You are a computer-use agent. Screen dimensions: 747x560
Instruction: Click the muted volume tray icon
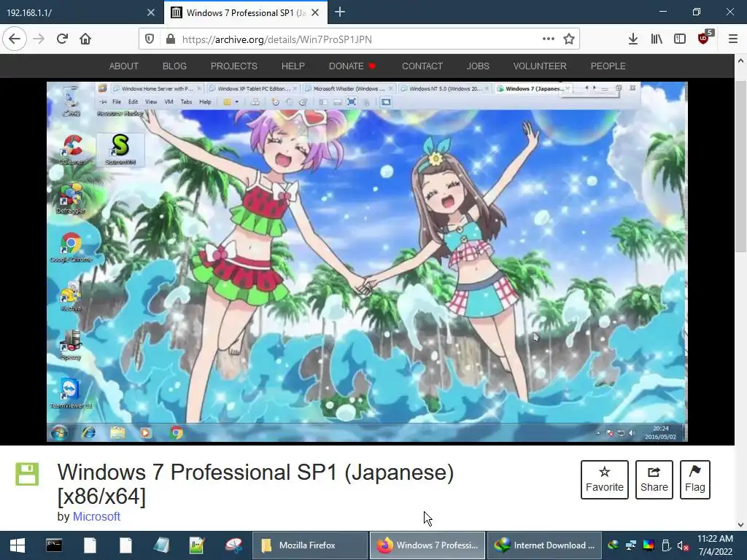pyautogui.click(x=684, y=545)
